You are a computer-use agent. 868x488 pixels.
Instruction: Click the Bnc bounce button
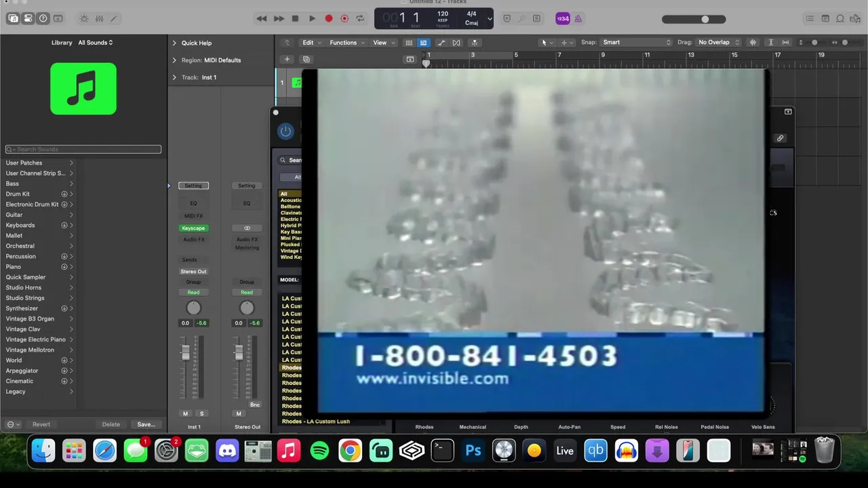pos(255,405)
